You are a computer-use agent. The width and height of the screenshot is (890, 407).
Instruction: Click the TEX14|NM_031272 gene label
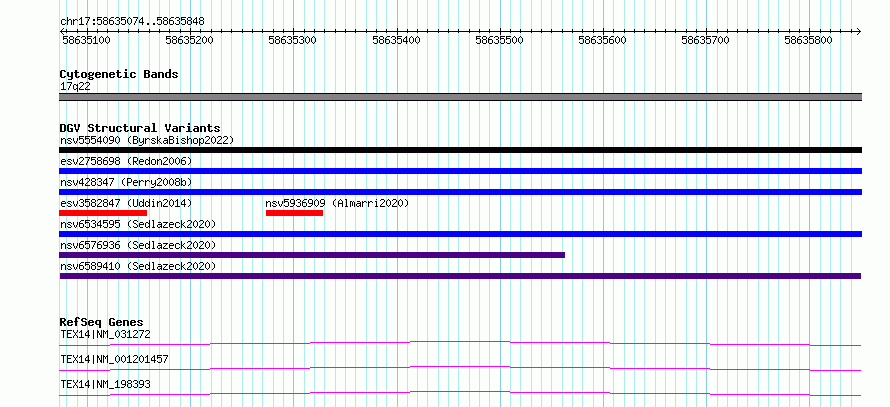105,334
